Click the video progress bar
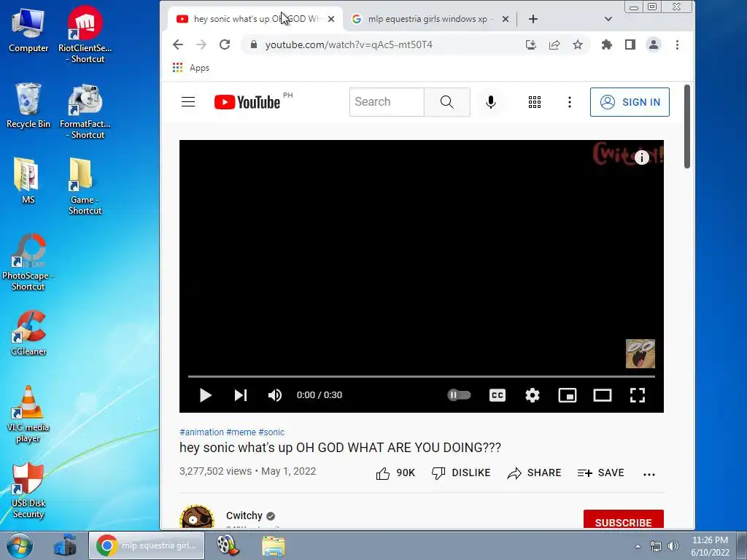Screen dimensions: 747x560 pos(422,376)
